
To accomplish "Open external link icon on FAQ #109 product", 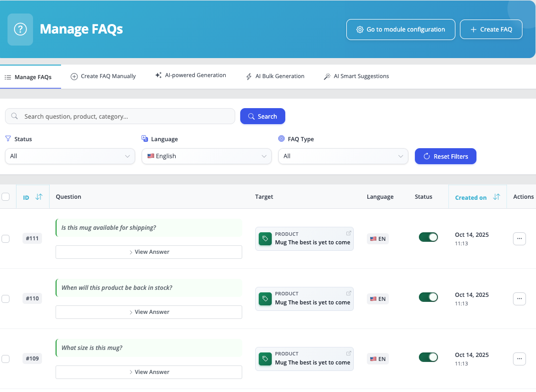I will pos(349,353).
